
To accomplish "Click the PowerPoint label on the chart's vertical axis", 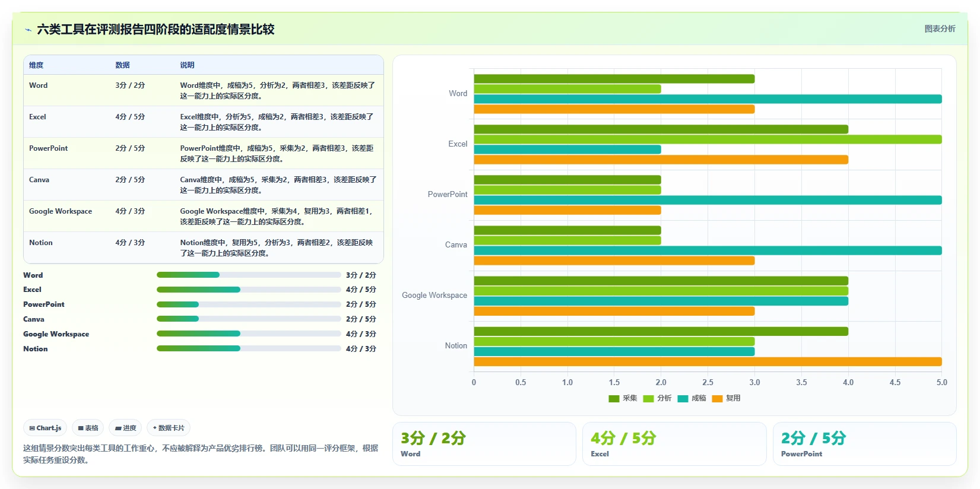I will coord(448,194).
